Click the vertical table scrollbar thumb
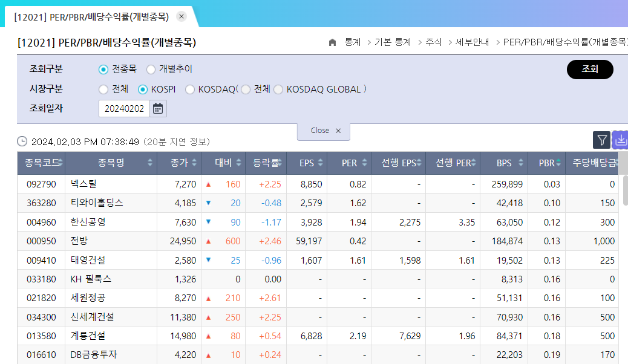The width and height of the screenshot is (628, 364). pyautogui.click(x=626, y=190)
